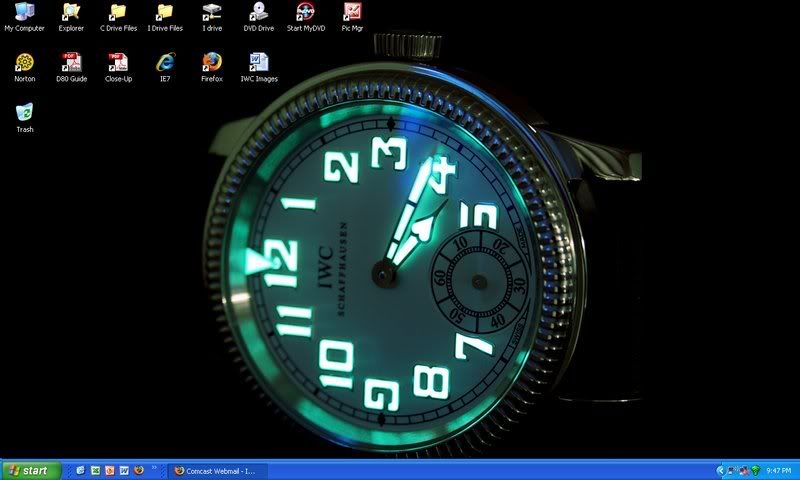The width and height of the screenshot is (800, 480).
Task: Click the green wireless signal tray icon
Action: pyautogui.click(x=756, y=471)
